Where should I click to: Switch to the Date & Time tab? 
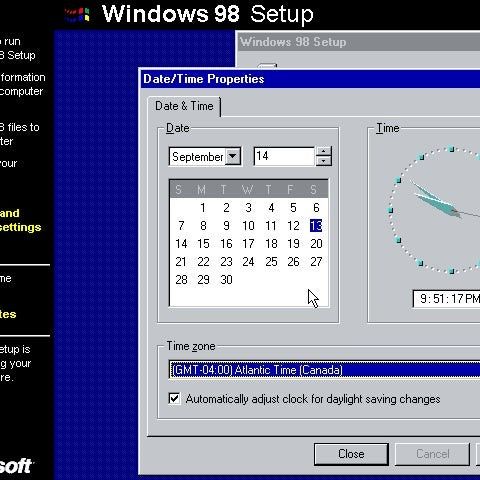[x=184, y=106]
